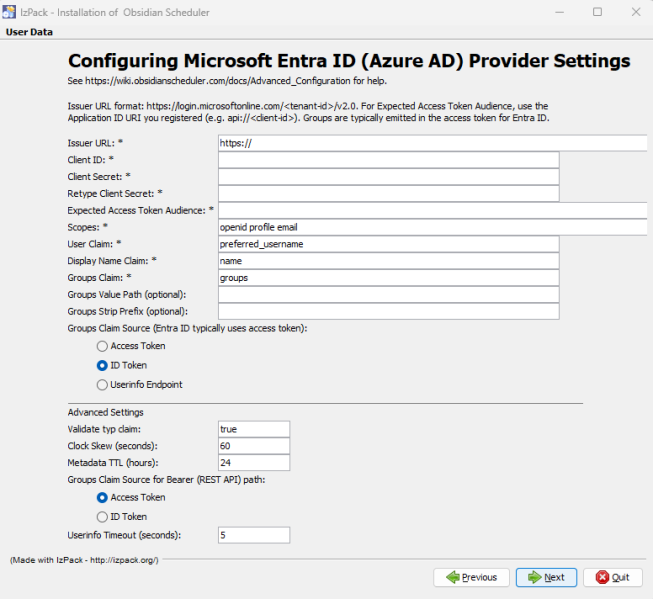This screenshot has height=599, width=653.
Task: Click the wiki Advanced_Configuration help text
Action: pos(227,81)
